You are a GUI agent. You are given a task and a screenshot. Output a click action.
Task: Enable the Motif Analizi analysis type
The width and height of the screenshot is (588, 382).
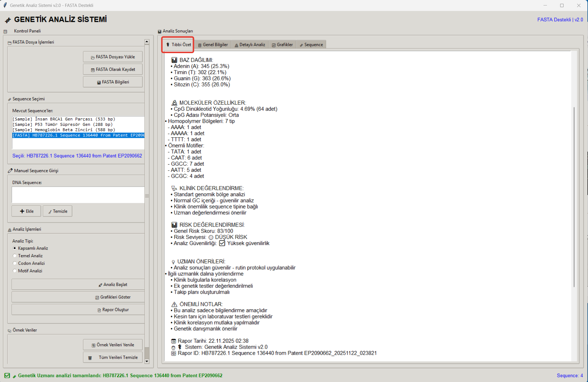15,271
